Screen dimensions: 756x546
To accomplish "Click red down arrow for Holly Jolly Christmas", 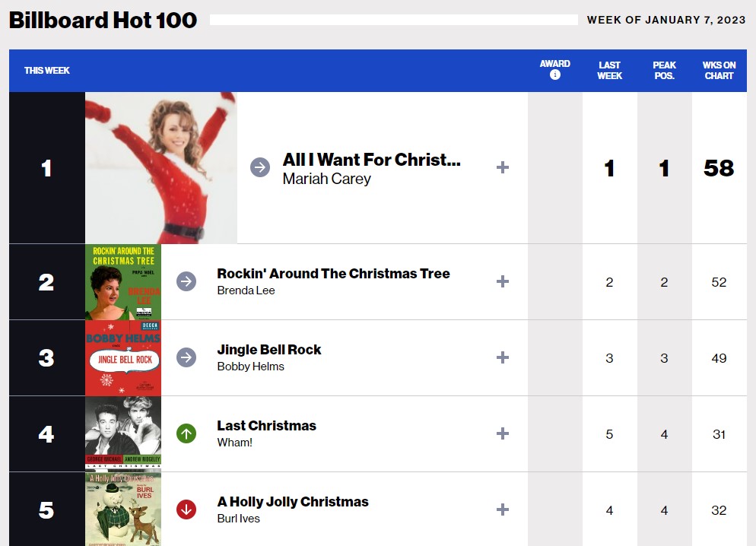I will coord(186,509).
